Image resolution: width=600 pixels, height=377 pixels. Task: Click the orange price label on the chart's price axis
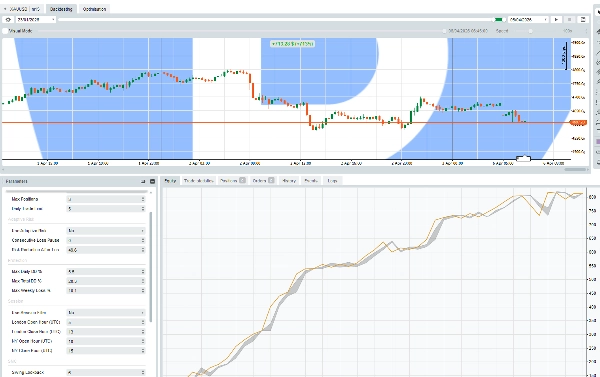click(x=578, y=123)
